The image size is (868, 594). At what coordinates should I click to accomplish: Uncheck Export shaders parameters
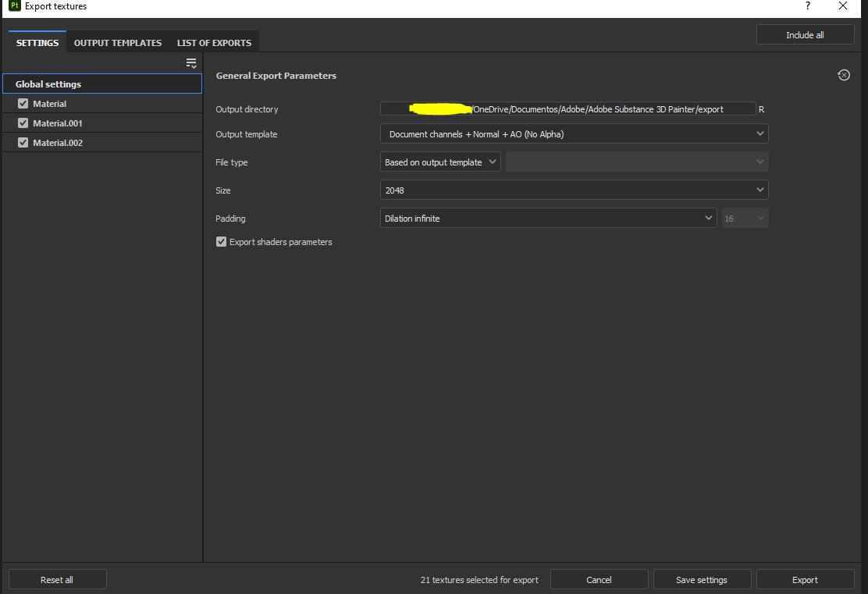pos(221,242)
